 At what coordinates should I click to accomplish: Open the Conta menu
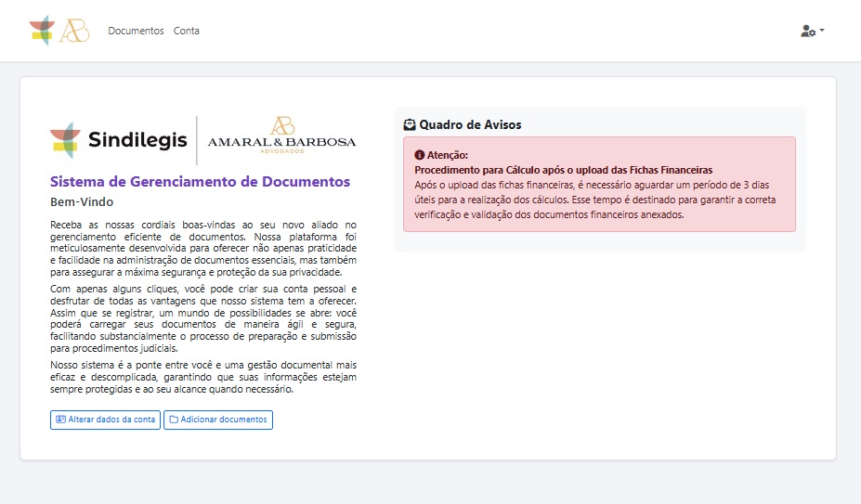(186, 31)
